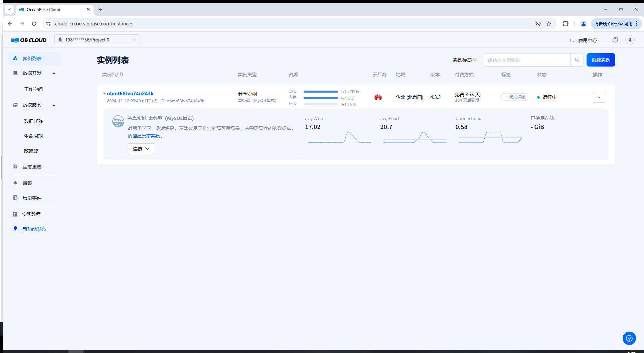Open 历史事件 from the sidebar
Image resolution: width=644 pixels, height=353 pixels.
[32, 198]
